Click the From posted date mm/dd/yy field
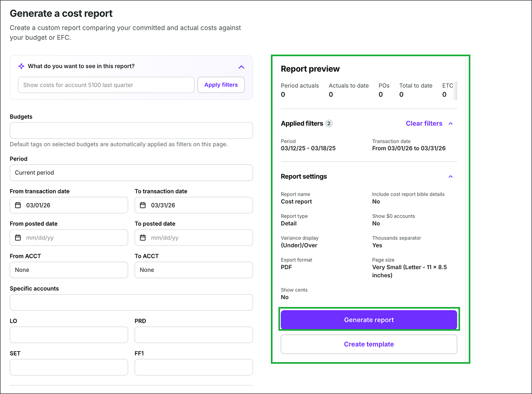The height and width of the screenshot is (394, 532). pos(69,238)
